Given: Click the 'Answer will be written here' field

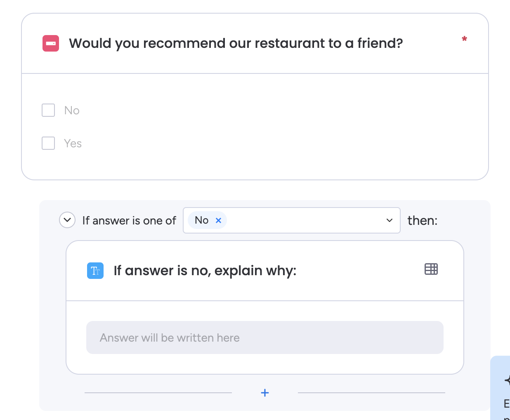Looking at the screenshot, I should 264,337.
